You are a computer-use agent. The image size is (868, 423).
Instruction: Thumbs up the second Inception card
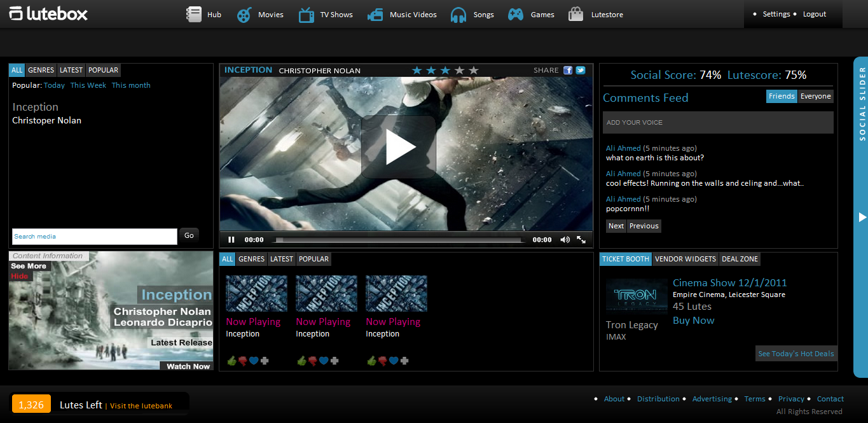[301, 361]
